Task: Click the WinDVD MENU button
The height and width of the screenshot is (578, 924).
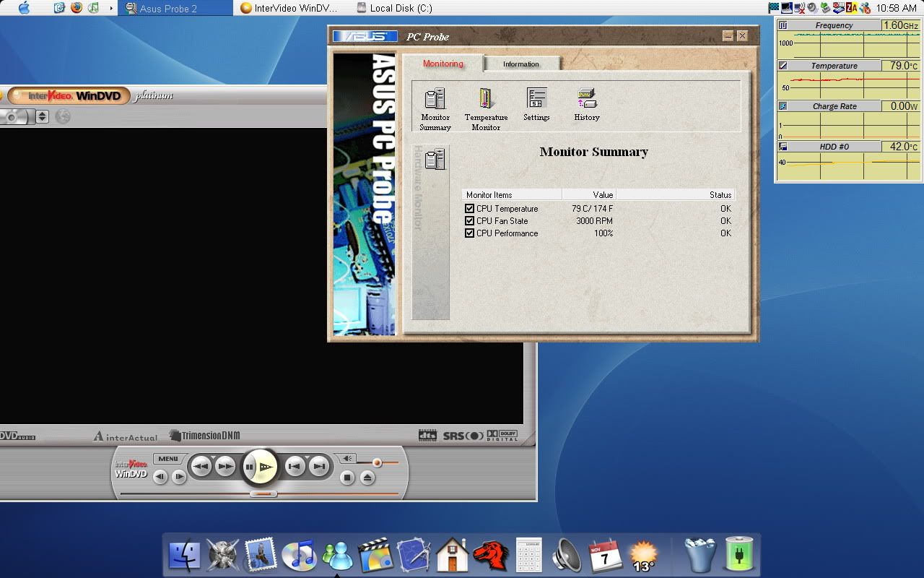Action: [168, 459]
